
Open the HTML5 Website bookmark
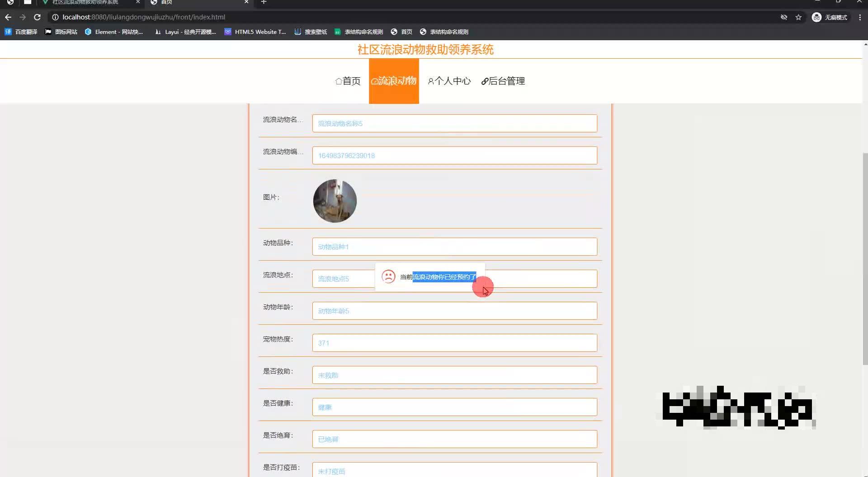255,32
